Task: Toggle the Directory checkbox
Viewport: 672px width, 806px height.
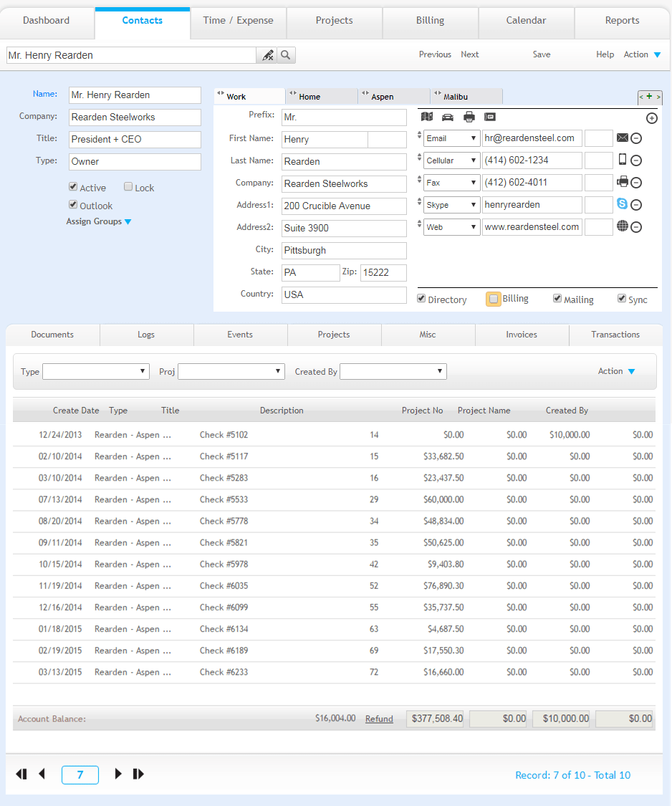Action: [x=421, y=299]
